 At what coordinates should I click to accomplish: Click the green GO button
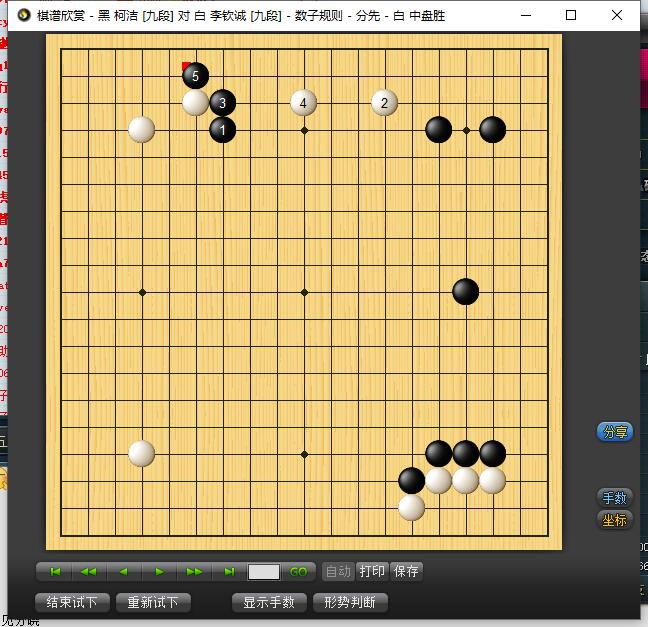coord(298,572)
